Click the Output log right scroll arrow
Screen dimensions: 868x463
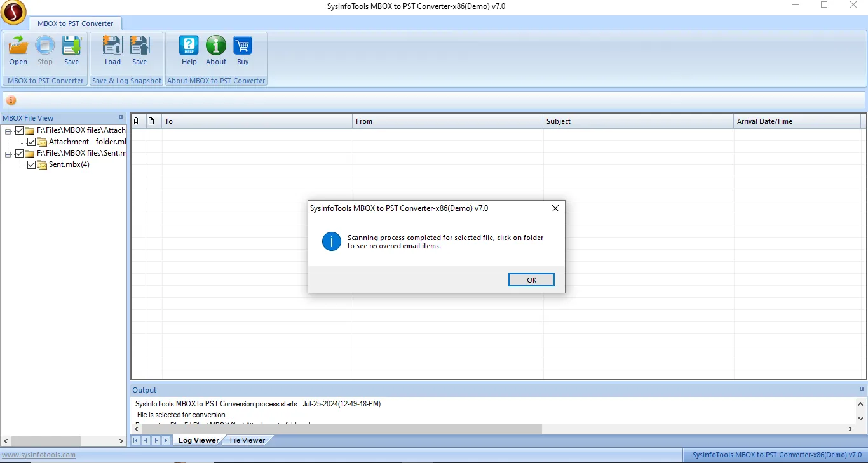click(x=851, y=429)
